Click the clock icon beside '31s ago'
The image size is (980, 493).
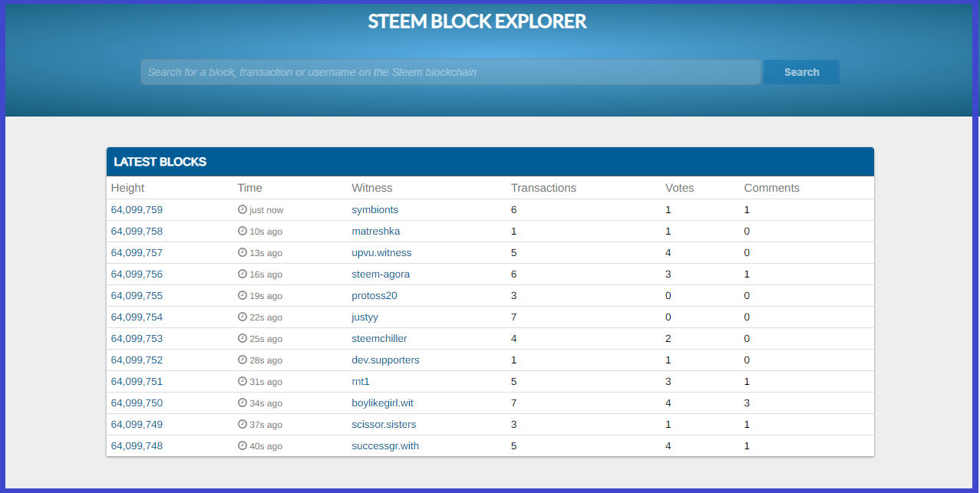pos(243,381)
